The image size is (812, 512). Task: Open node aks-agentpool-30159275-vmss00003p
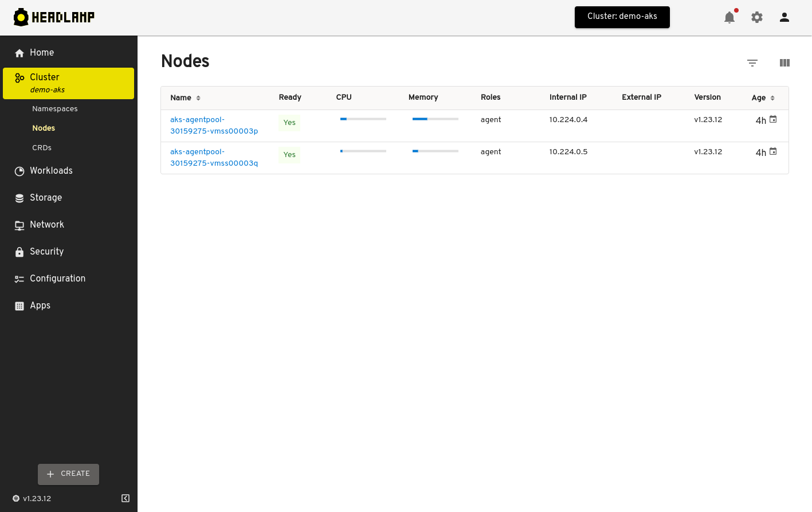[214, 126]
